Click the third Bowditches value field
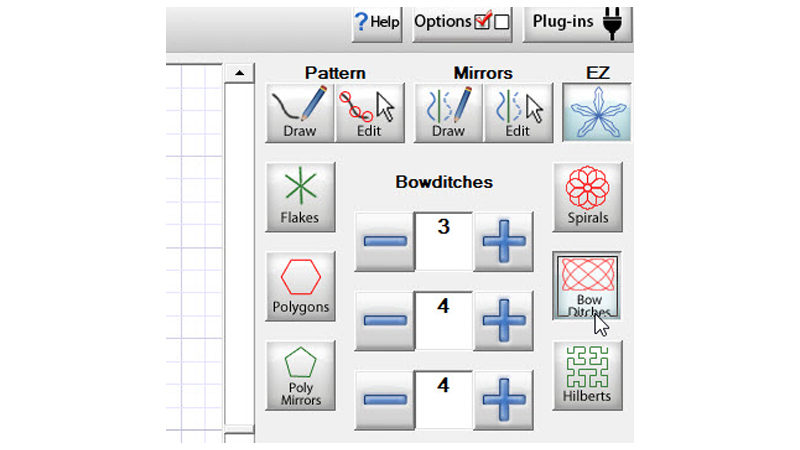Screen dimensions: 800x450 442,400
